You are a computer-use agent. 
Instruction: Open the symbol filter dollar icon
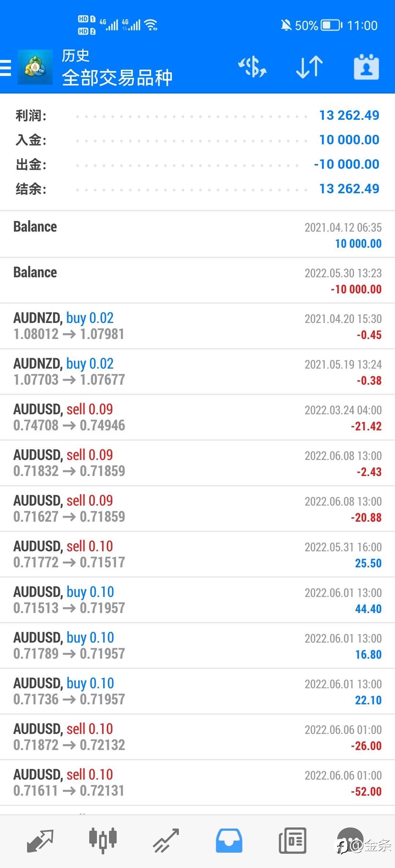click(x=252, y=67)
